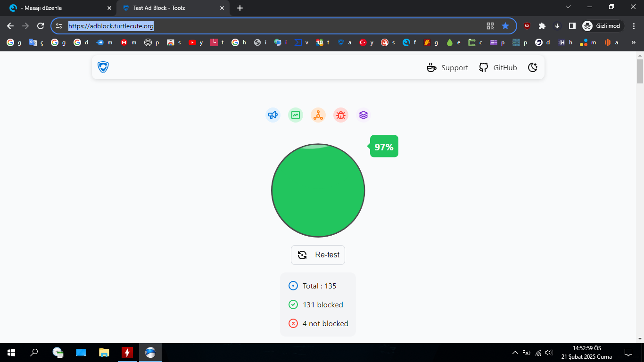Open the red lightning app in taskbar

pos(127,353)
